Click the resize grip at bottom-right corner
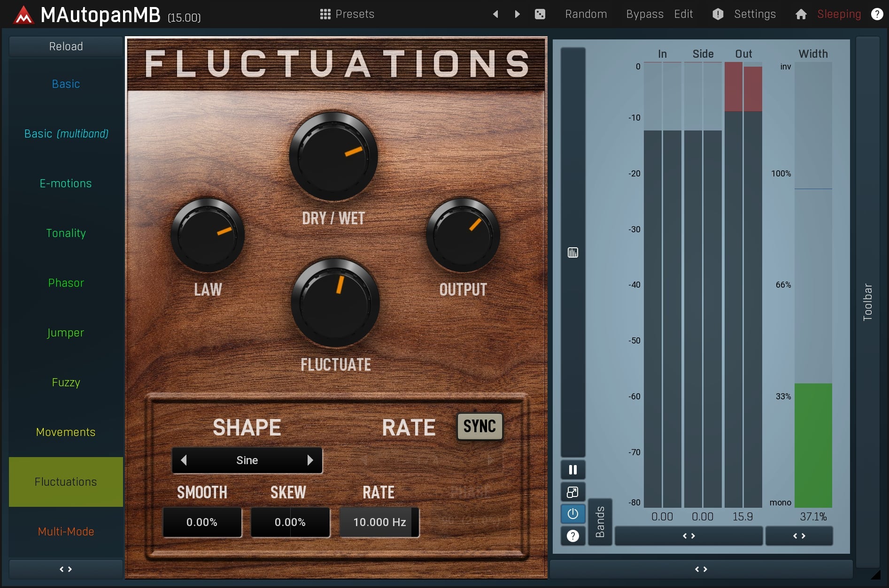The width and height of the screenshot is (889, 588). point(876,574)
